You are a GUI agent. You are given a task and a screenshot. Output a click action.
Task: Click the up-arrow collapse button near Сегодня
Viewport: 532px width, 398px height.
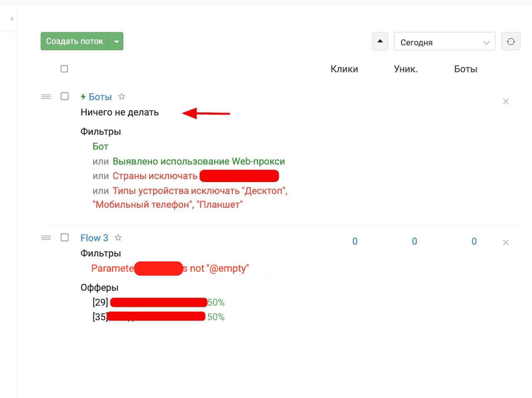(x=380, y=41)
